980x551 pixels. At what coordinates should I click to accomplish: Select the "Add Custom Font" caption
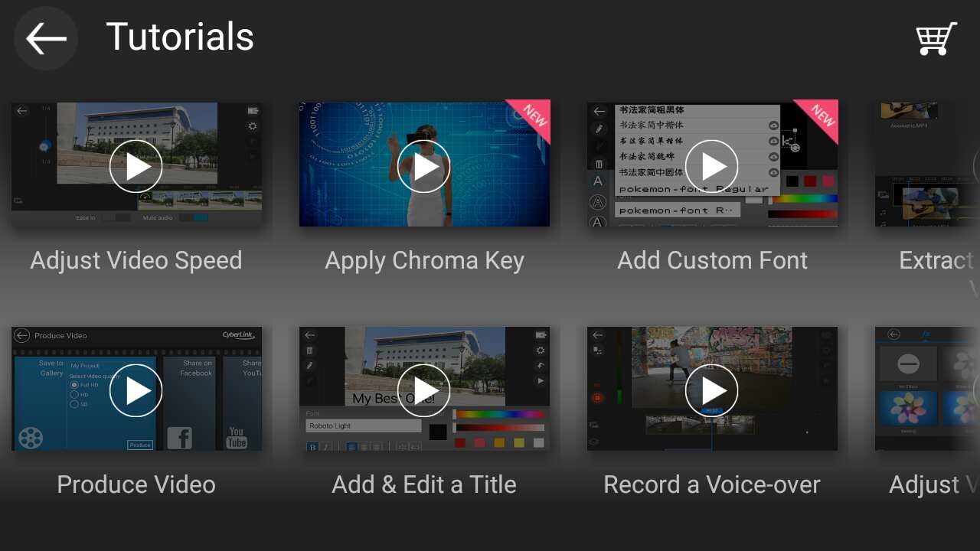[x=712, y=260]
